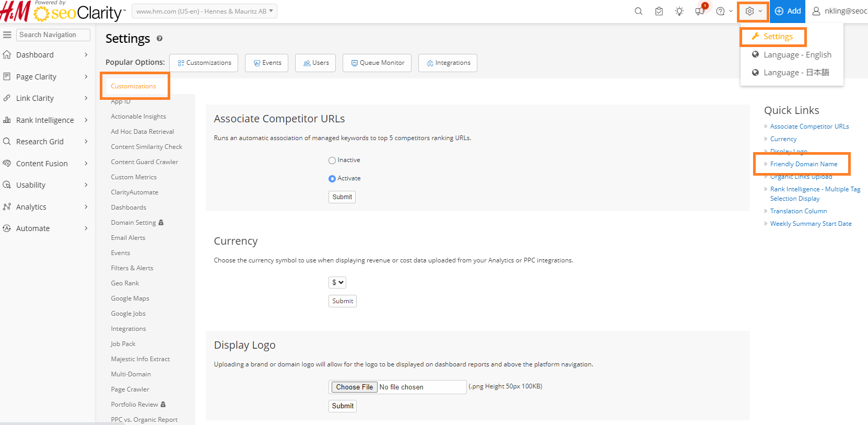Image resolution: width=868 pixels, height=425 pixels.
Task: Click the Queue Monitor popular option button
Action: point(377,63)
